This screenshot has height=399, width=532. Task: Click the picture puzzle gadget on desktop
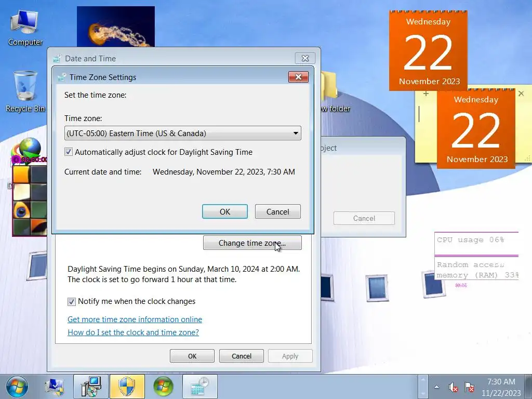point(30,200)
